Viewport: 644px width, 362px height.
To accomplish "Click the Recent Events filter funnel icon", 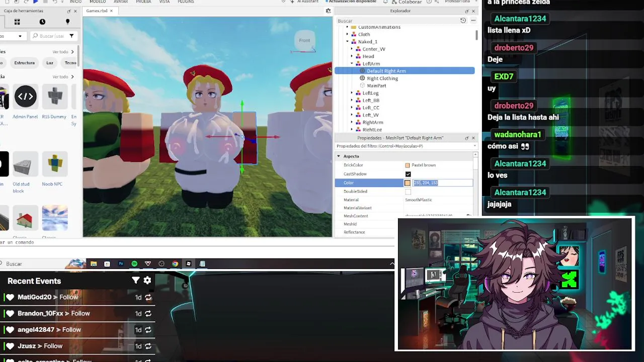I will (x=135, y=281).
